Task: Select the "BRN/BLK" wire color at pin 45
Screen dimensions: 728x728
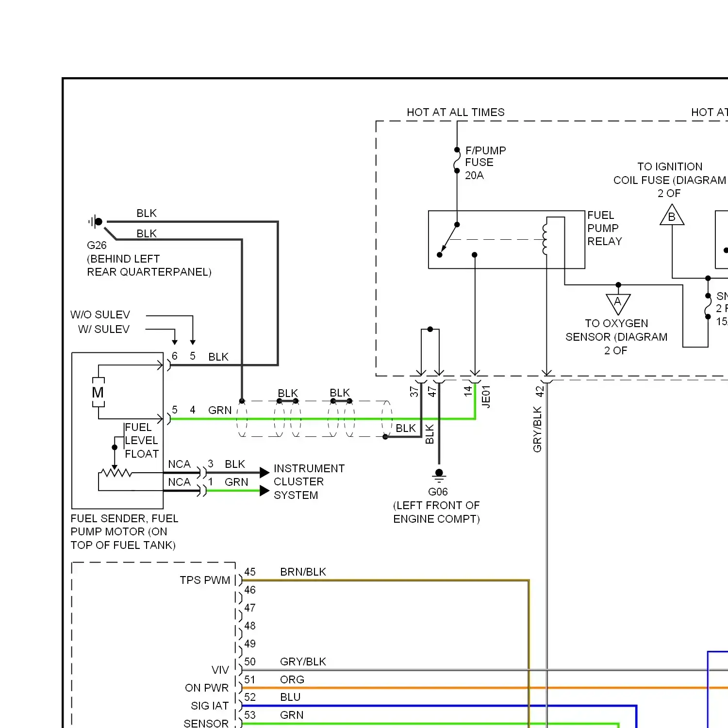Action: click(x=303, y=572)
